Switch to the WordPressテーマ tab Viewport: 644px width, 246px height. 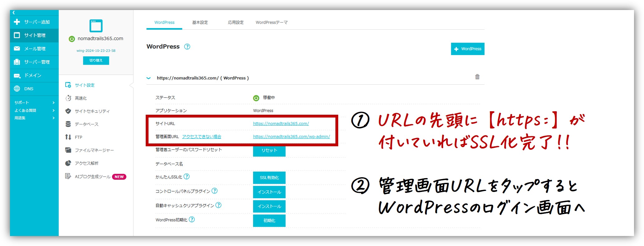pos(271,23)
